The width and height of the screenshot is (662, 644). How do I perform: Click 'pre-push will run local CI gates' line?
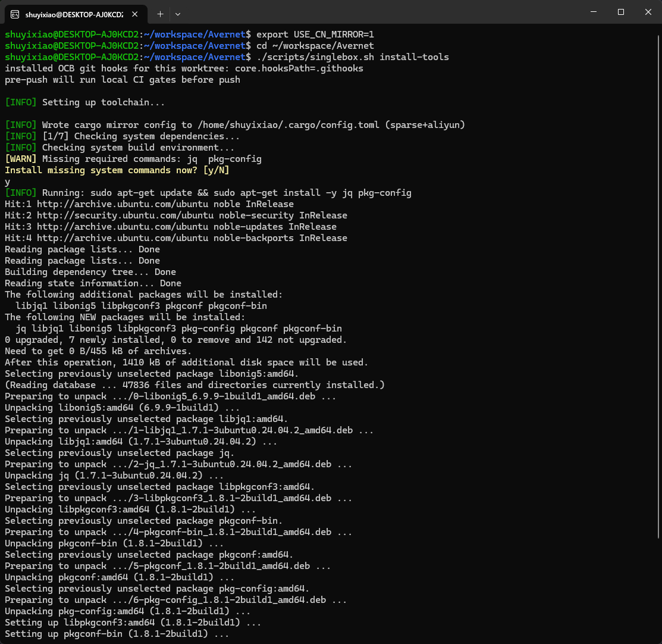pos(123,79)
